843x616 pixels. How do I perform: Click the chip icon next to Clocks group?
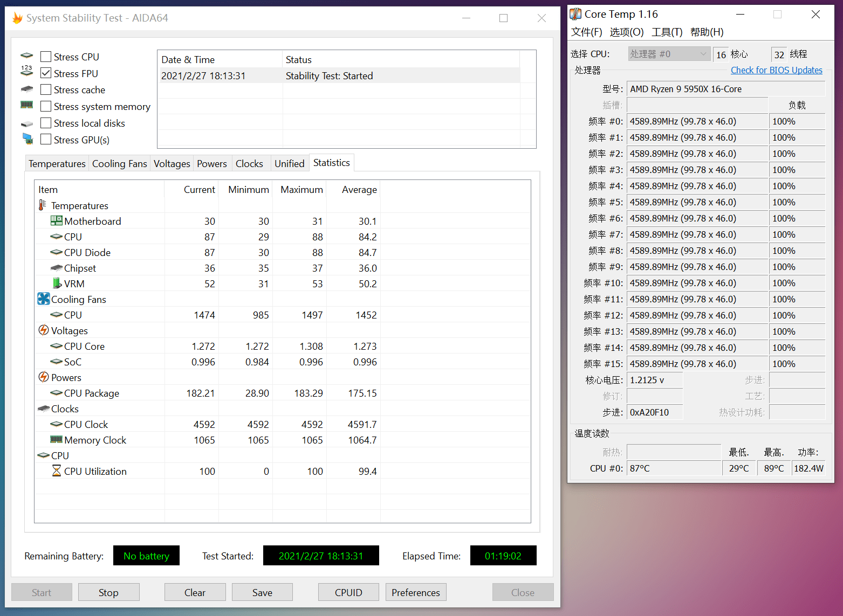point(44,409)
